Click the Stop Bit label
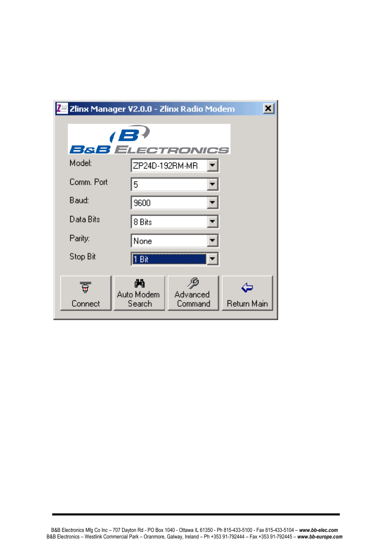 (x=83, y=257)
